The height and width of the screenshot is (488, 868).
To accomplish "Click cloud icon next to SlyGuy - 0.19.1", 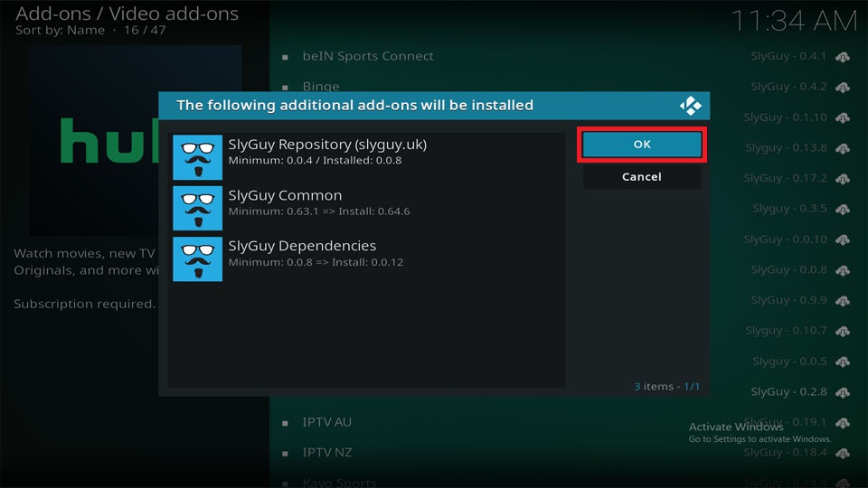I will click(843, 422).
